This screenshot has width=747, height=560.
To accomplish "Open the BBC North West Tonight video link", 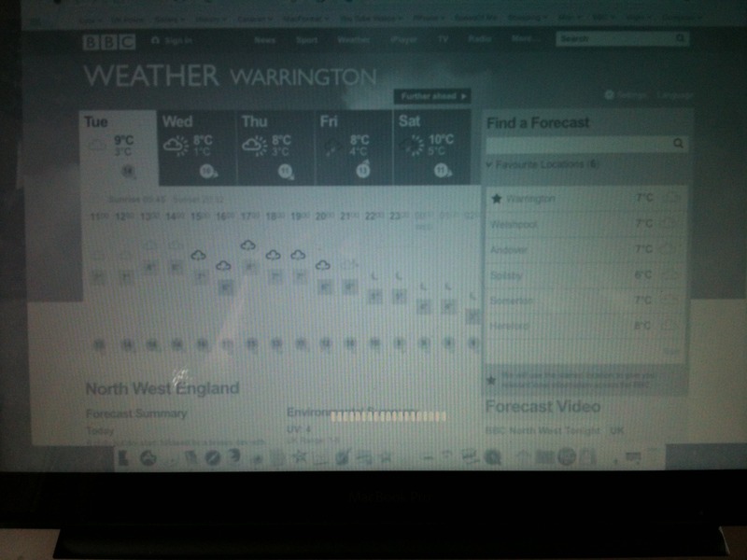I will [x=543, y=430].
